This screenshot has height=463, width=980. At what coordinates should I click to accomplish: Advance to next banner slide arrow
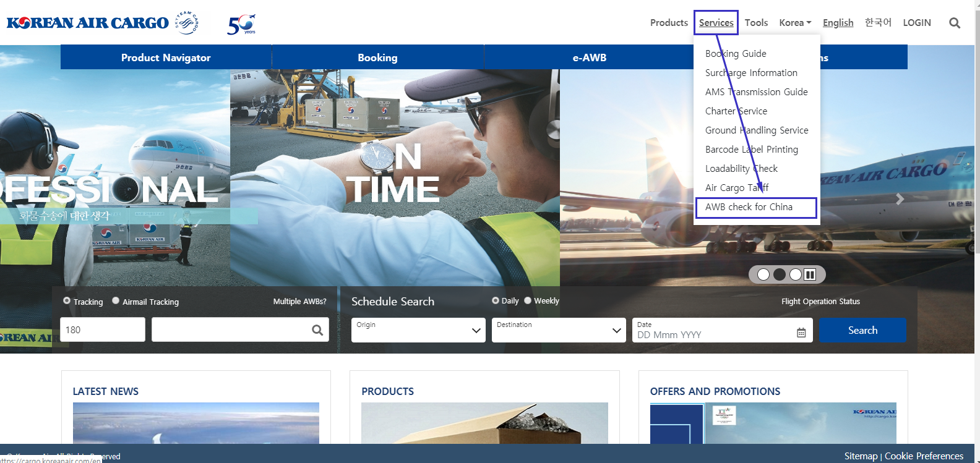[x=900, y=199]
